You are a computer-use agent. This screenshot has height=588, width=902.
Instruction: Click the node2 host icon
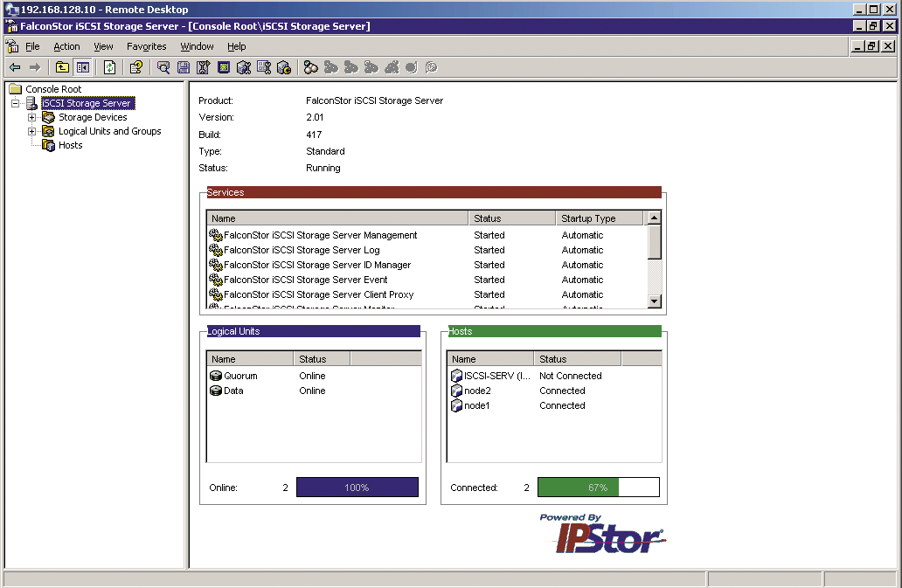[x=456, y=391]
